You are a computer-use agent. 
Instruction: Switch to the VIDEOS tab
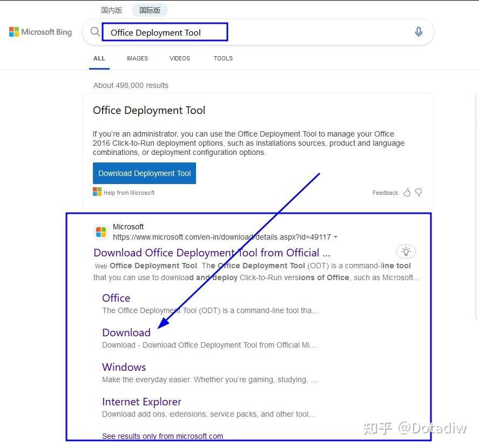[179, 58]
